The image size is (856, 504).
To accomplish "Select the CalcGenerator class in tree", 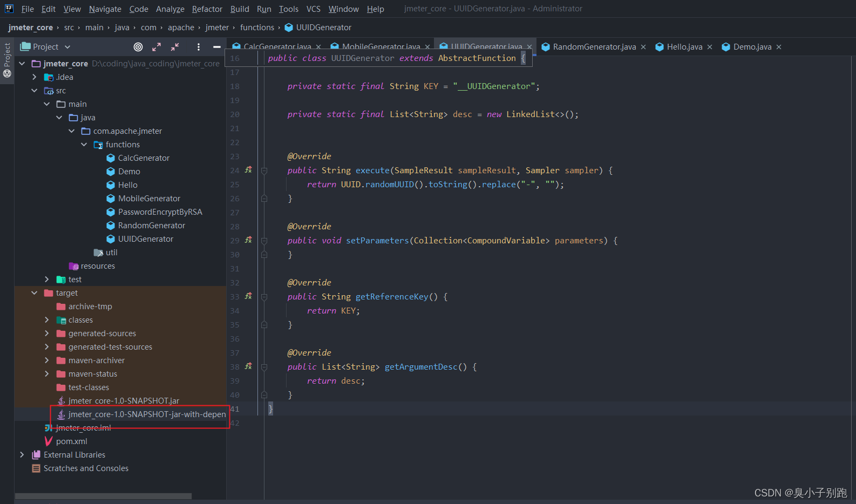I will [144, 158].
